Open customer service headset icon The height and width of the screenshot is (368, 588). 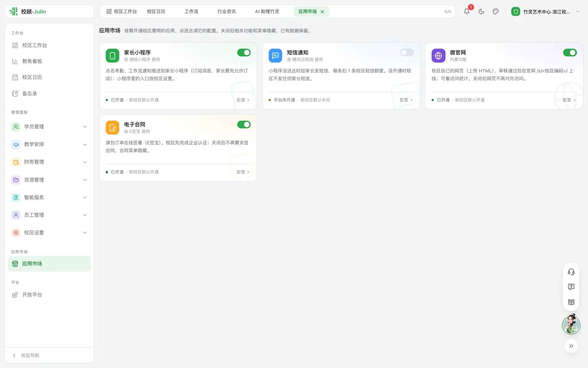click(571, 272)
